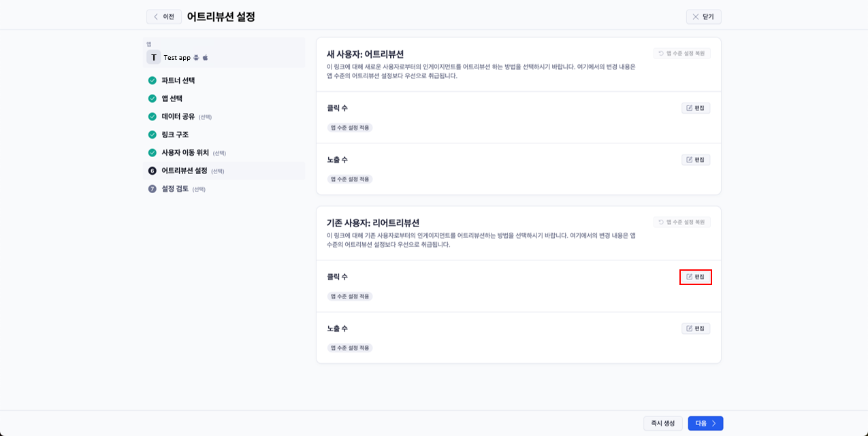
Task: Restore app-level settings for 기존 사용자 리어트리뷰션
Action: tap(681, 222)
